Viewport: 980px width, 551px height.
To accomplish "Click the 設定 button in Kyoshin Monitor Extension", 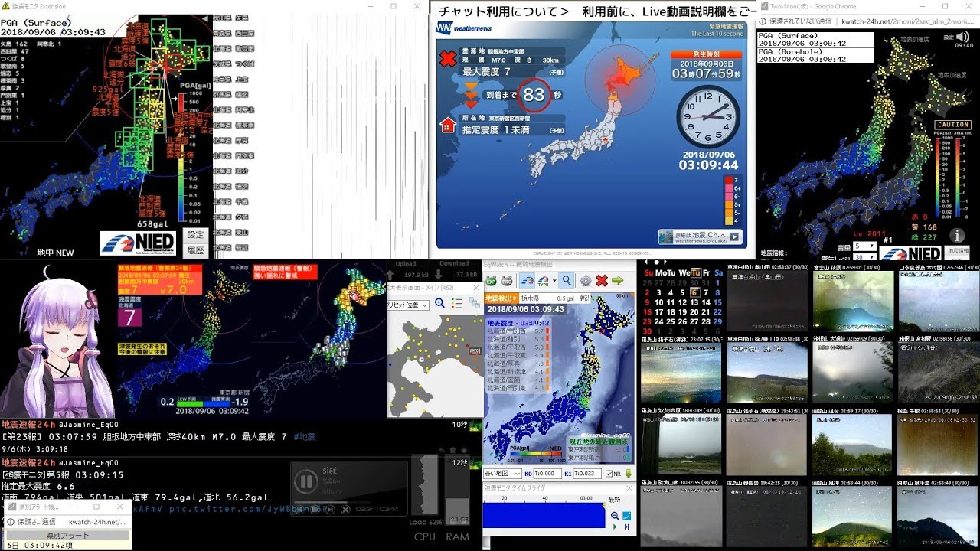I will click(x=195, y=235).
